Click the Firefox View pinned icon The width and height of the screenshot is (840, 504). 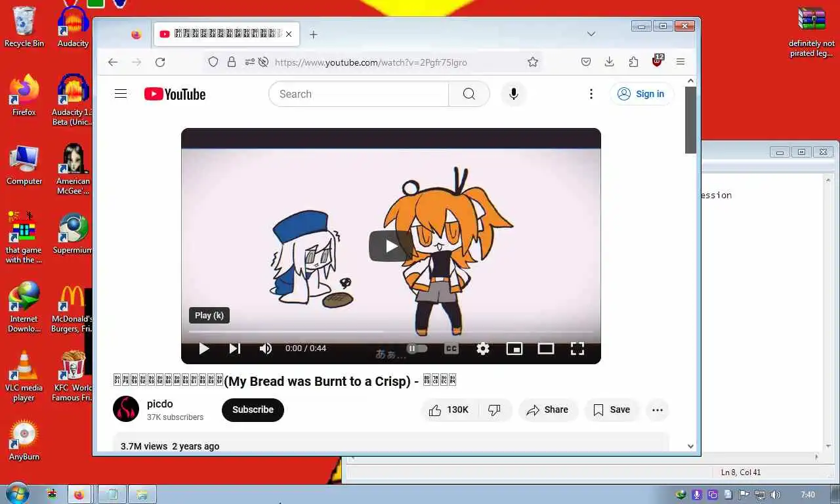[136, 35]
